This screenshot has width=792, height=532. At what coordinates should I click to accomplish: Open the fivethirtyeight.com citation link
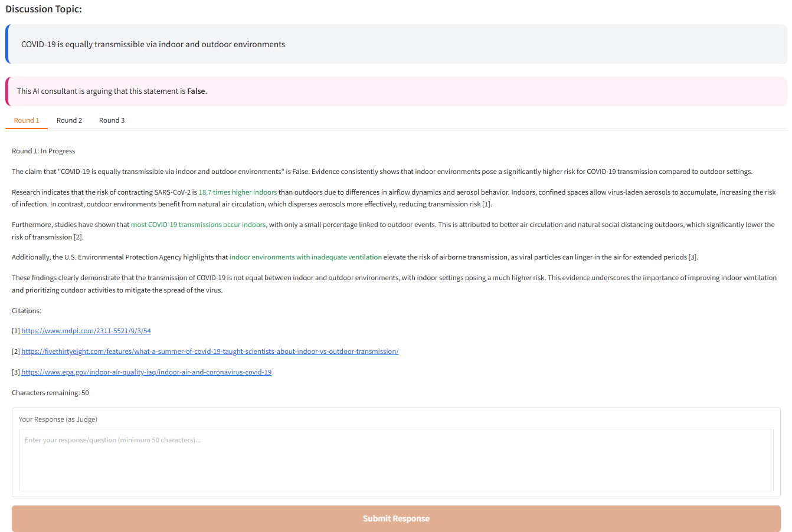(x=210, y=352)
